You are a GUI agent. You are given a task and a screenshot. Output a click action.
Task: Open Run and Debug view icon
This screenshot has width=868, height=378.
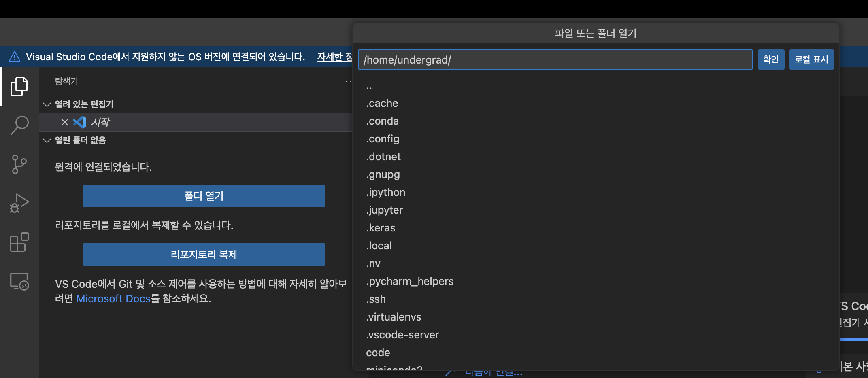pos(19,203)
